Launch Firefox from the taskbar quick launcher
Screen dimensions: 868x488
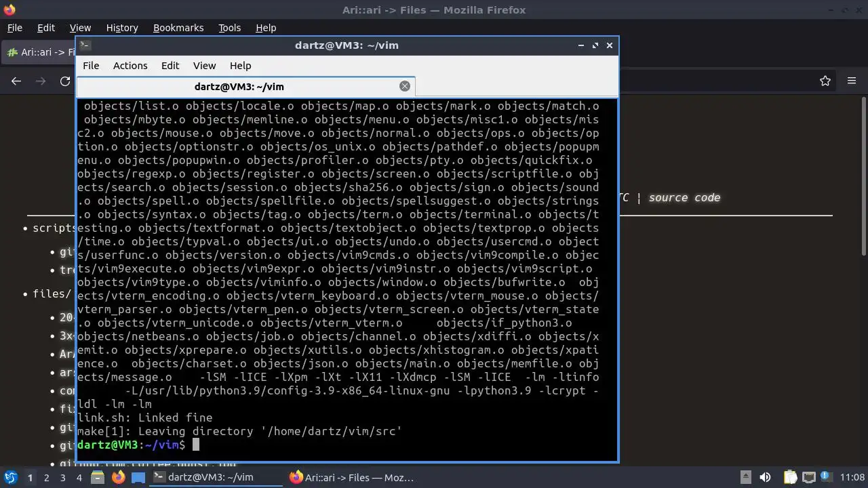(x=118, y=477)
